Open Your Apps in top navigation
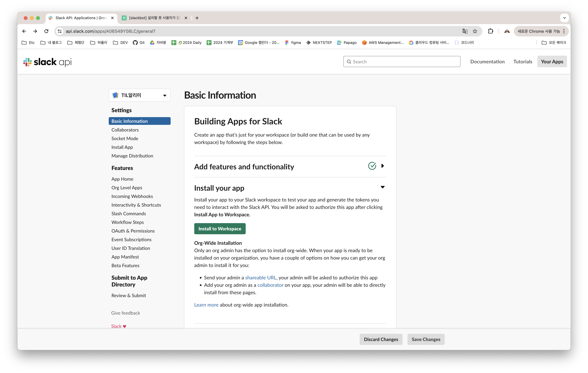This screenshot has width=588, height=373. pyautogui.click(x=552, y=62)
